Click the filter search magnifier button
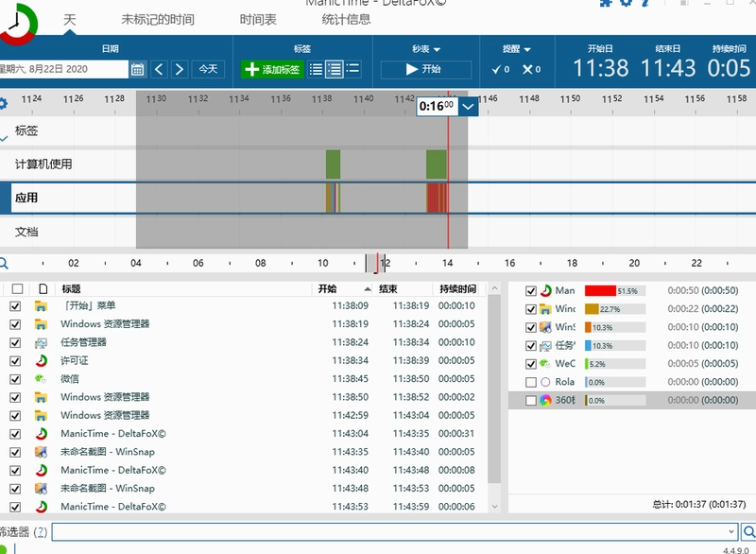756x554 pixels. pyautogui.click(x=748, y=532)
